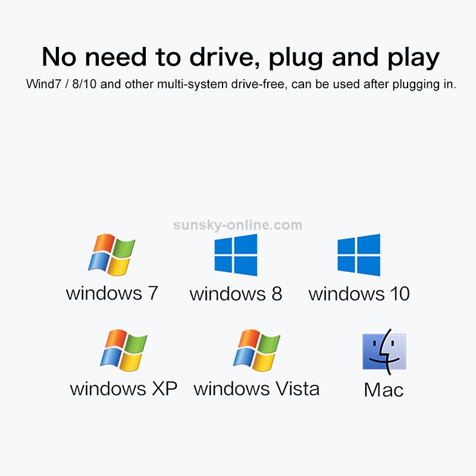This screenshot has height=476, width=476.
Task: Click the Windows 8 blue logo
Action: 236,255
